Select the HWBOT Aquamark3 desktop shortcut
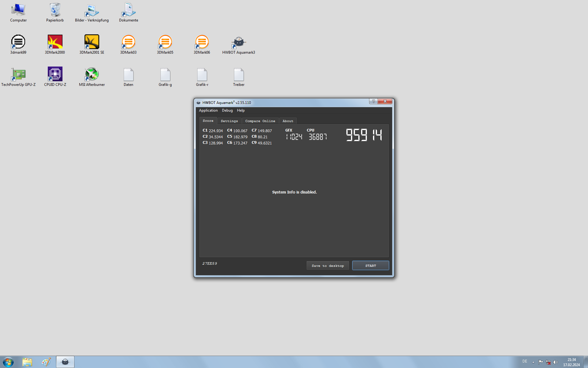 (239, 45)
